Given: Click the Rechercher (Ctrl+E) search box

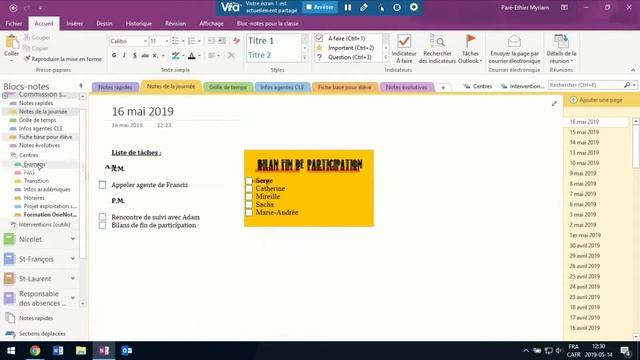Looking at the screenshot, I should click(x=586, y=85).
